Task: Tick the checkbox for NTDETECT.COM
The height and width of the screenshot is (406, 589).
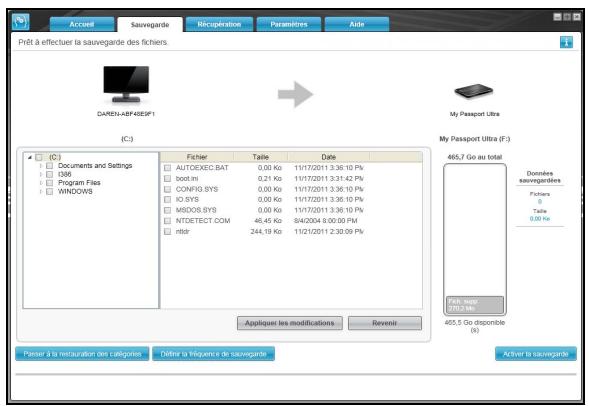Action: 168,221
